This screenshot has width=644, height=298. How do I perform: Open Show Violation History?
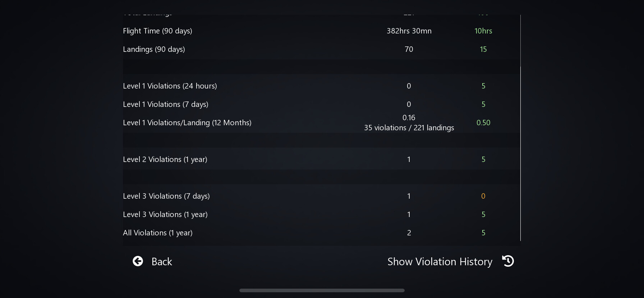pos(440,262)
